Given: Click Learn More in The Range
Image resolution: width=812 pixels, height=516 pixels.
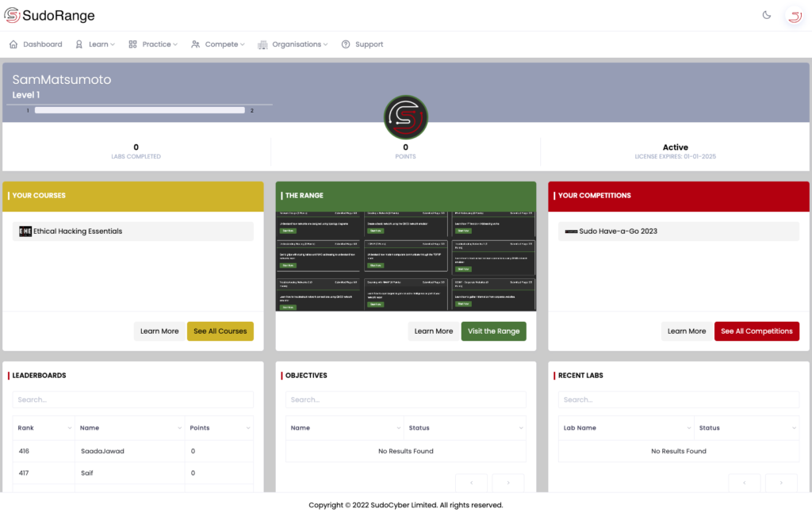Looking at the screenshot, I should click(x=434, y=331).
